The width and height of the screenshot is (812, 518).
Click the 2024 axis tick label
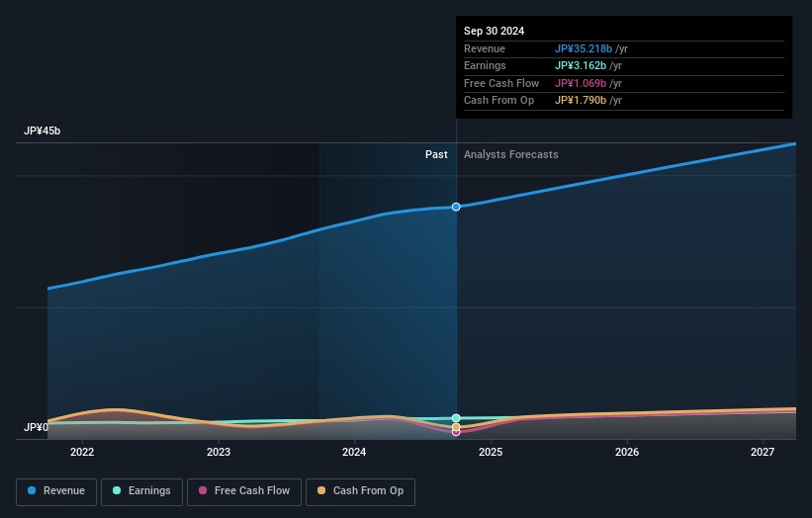(354, 453)
